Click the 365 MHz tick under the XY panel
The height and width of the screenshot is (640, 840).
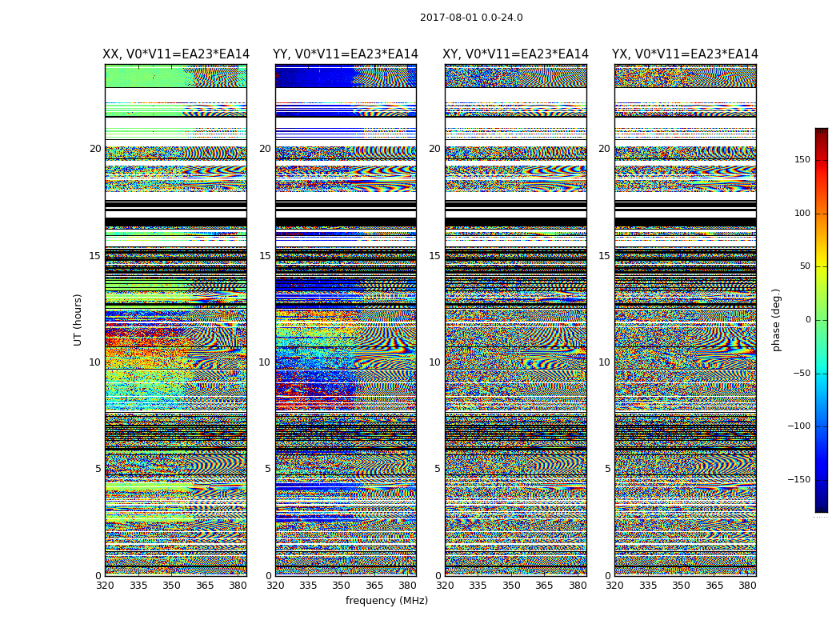pyautogui.click(x=544, y=586)
